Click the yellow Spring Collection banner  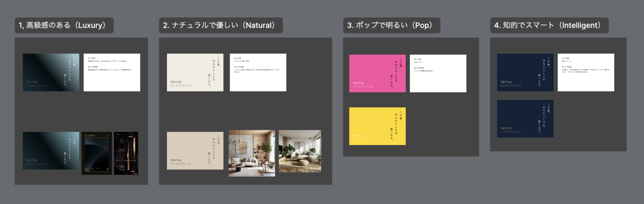pos(377,126)
